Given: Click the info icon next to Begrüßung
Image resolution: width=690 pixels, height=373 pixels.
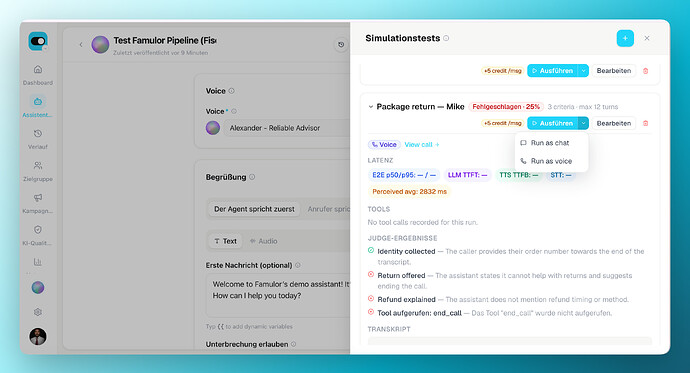Looking at the screenshot, I should 252,177.
